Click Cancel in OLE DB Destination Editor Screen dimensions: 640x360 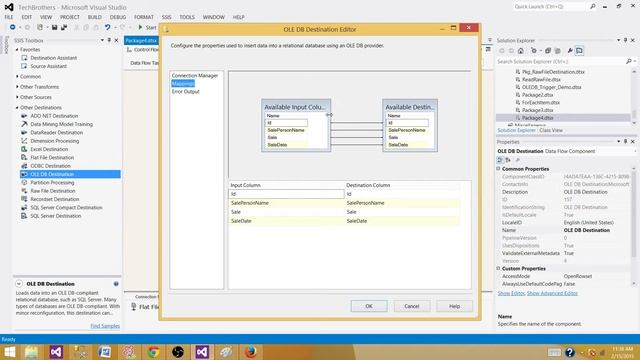pos(412,306)
